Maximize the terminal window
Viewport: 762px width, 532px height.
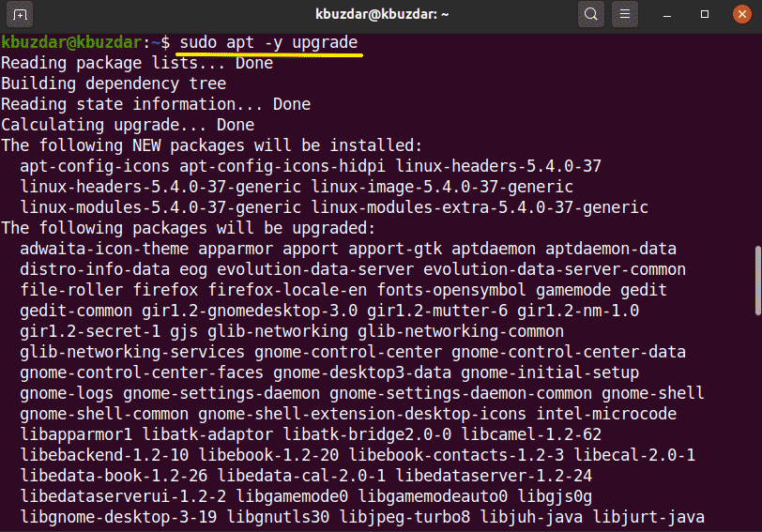(x=705, y=15)
